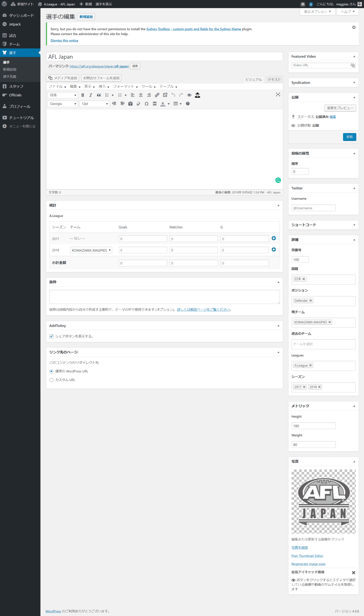This screenshot has width=364, height=616.
Task: Increase indent in the editor
Action: [122, 104]
